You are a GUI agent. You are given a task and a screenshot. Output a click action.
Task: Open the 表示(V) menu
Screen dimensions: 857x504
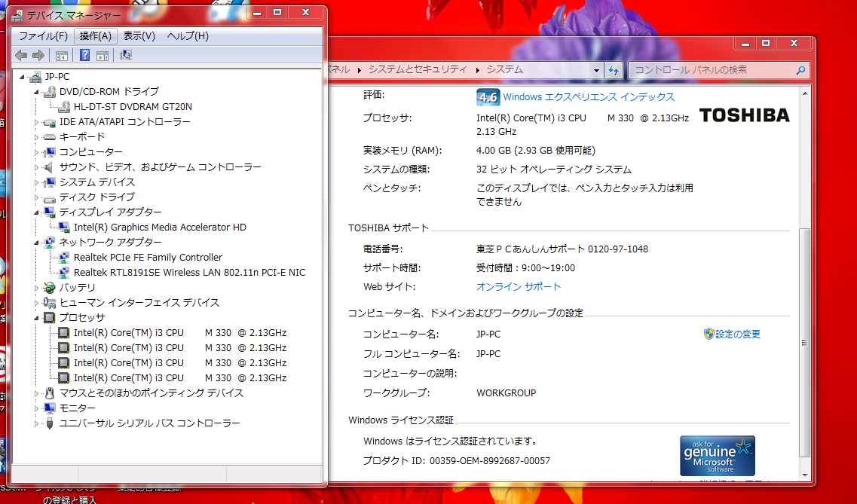pyautogui.click(x=139, y=36)
